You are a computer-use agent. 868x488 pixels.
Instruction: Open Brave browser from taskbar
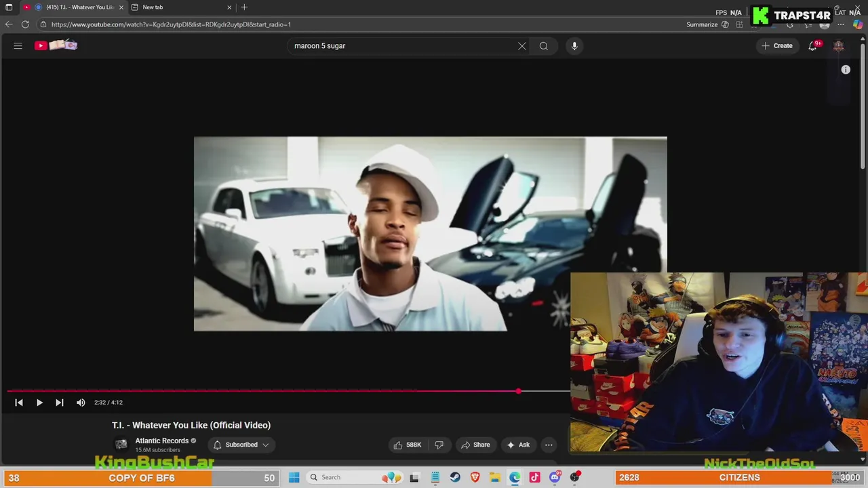[475, 477]
